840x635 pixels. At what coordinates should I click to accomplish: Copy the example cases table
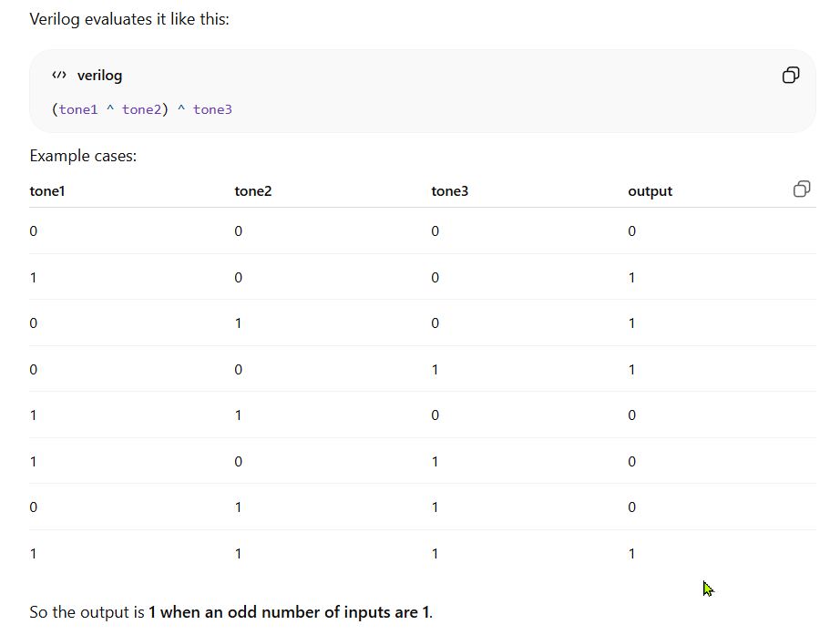[x=802, y=189]
